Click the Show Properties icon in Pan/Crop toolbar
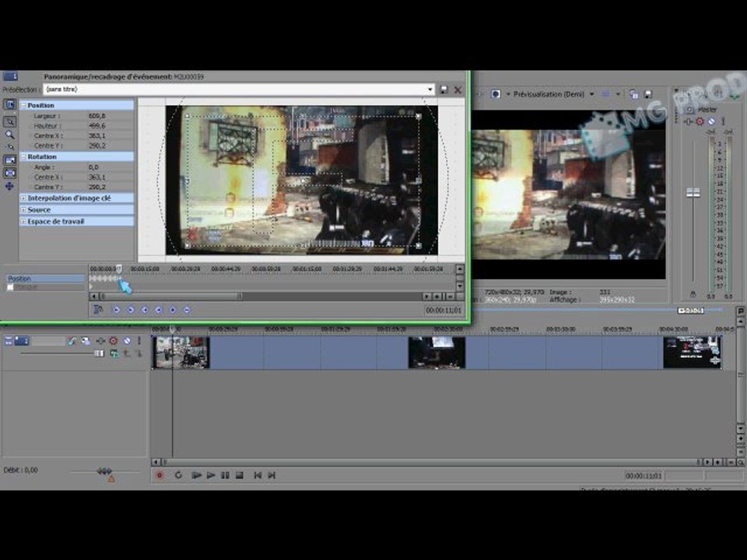The image size is (747, 560). click(9, 105)
